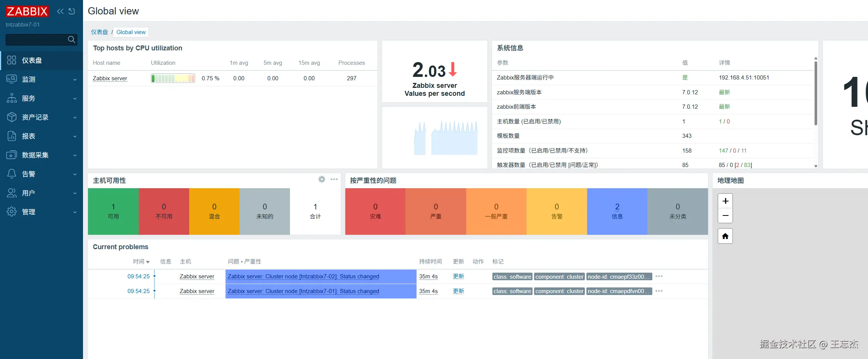Click the values per second graph
This screenshot has width=868, height=359.
pos(446,137)
